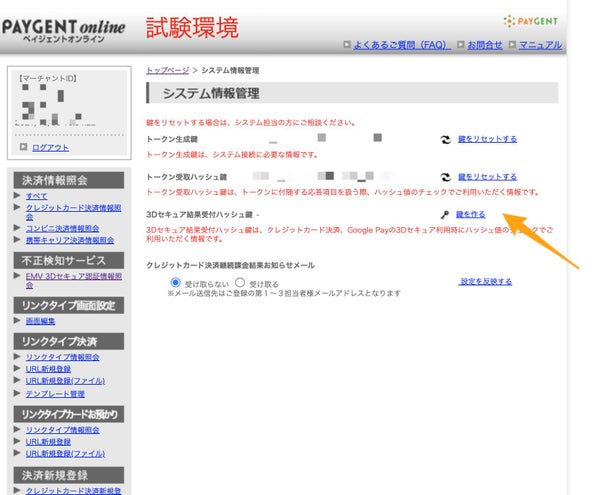Click the 設定を反映する link
600x495 pixels.
(486, 282)
